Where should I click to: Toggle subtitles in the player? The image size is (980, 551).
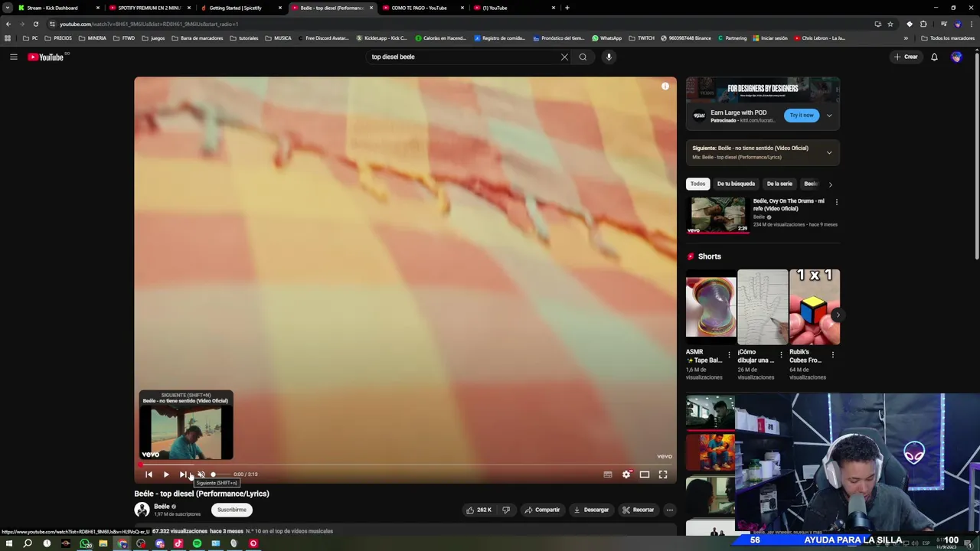tap(608, 474)
